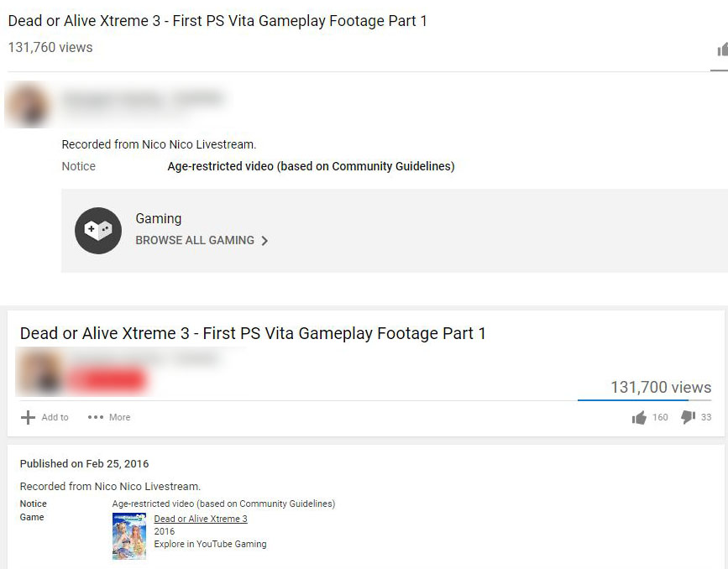Click Explore in YouTube Gaming
The width and height of the screenshot is (728, 569).
click(210, 544)
